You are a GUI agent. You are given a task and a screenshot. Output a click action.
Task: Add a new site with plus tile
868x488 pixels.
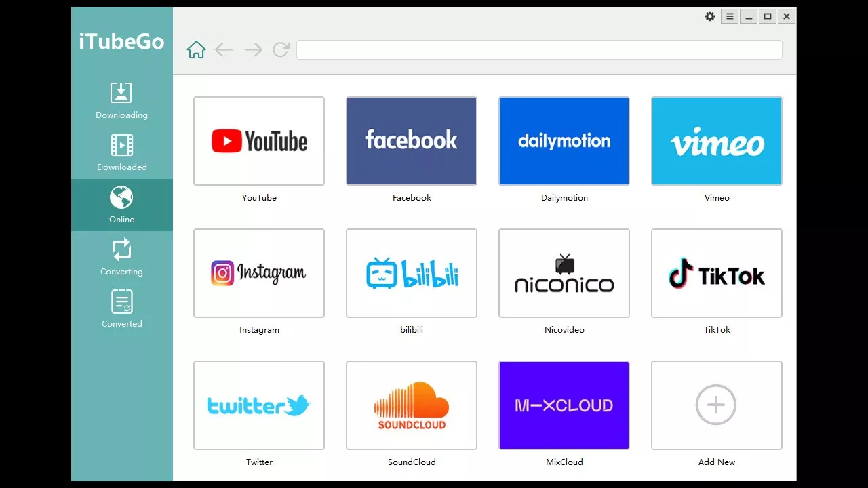(717, 405)
